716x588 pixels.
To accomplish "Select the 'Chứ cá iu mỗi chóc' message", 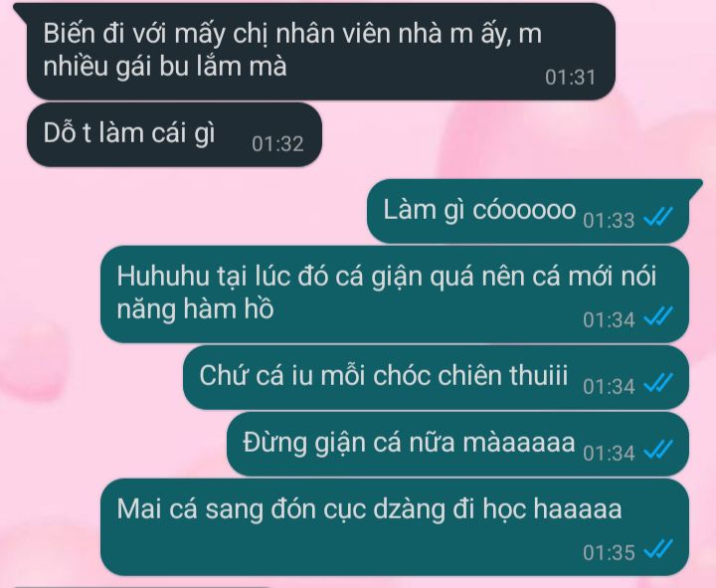I will tap(437, 377).
